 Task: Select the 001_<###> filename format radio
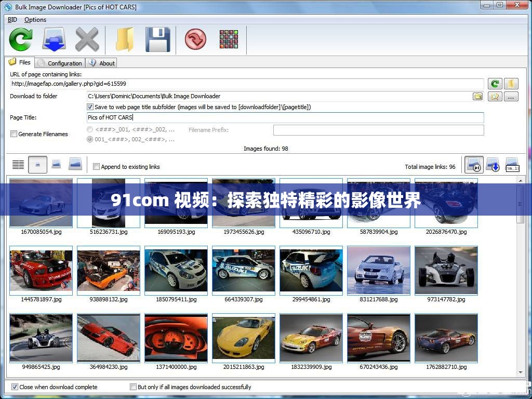(x=89, y=139)
